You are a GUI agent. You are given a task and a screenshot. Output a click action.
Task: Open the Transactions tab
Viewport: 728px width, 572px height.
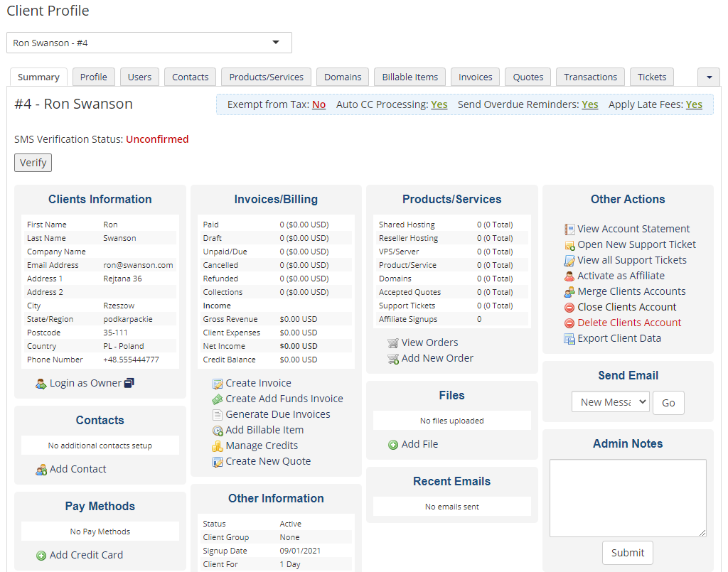click(590, 77)
